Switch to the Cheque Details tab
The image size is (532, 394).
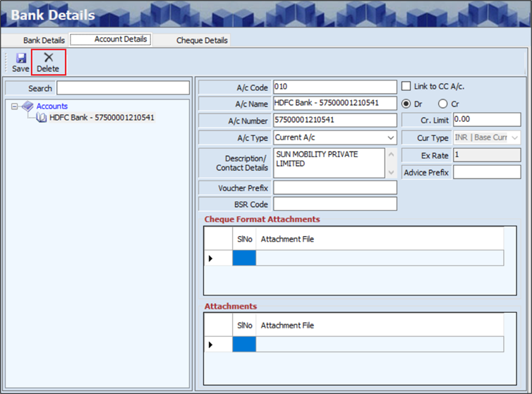coord(202,40)
